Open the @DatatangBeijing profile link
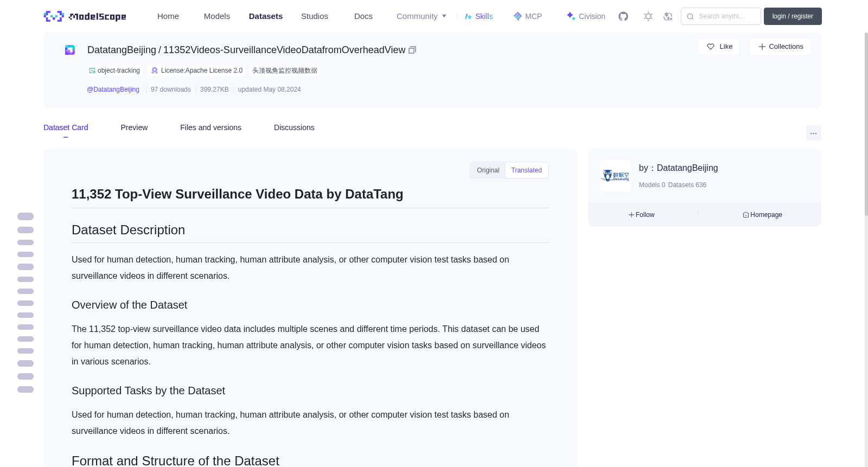 tap(113, 89)
